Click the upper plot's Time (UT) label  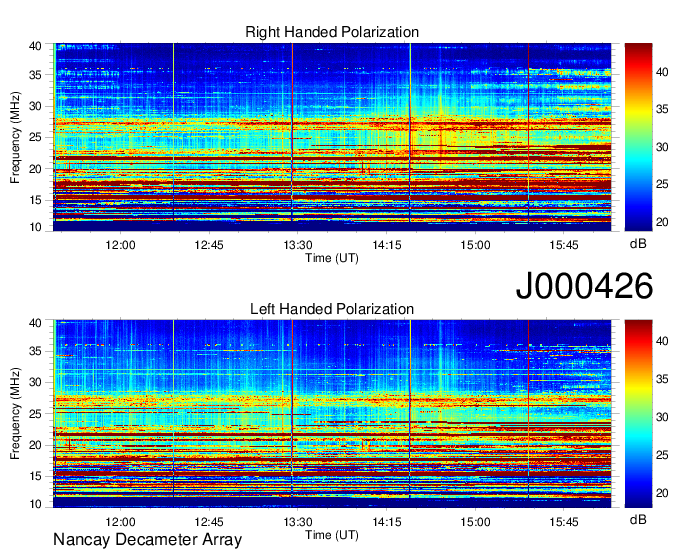point(332,258)
